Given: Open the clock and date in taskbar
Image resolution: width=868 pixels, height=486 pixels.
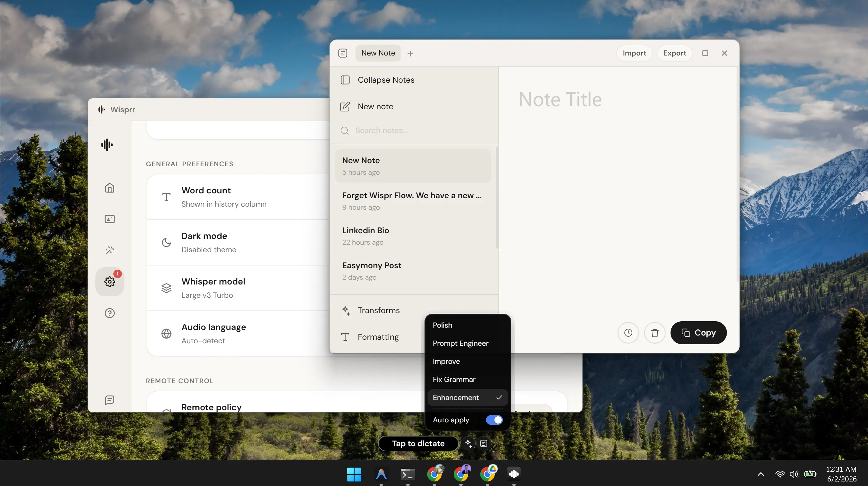Looking at the screenshot, I should pos(841,474).
